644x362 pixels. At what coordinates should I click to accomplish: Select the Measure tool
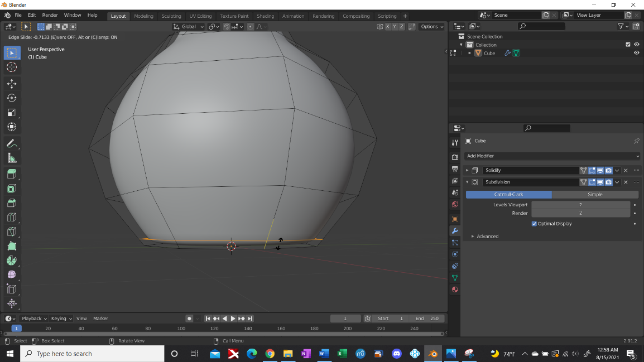12,158
